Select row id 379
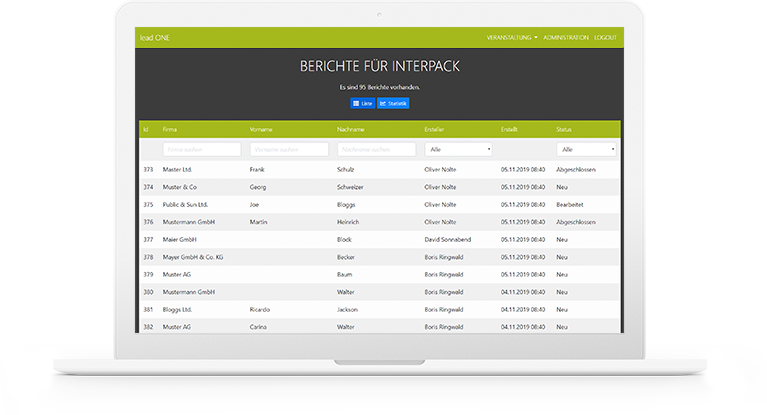This screenshot has width=767, height=415. 148,275
